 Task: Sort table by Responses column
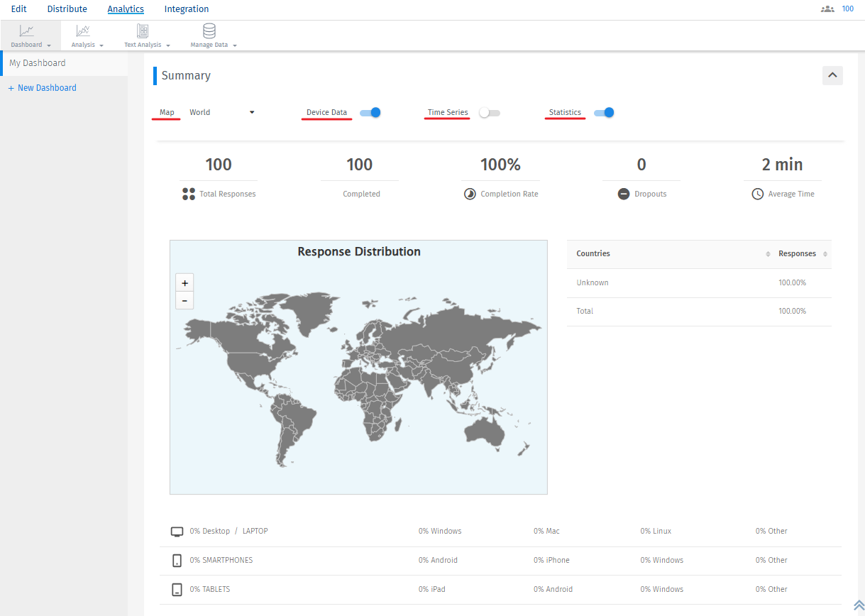825,254
